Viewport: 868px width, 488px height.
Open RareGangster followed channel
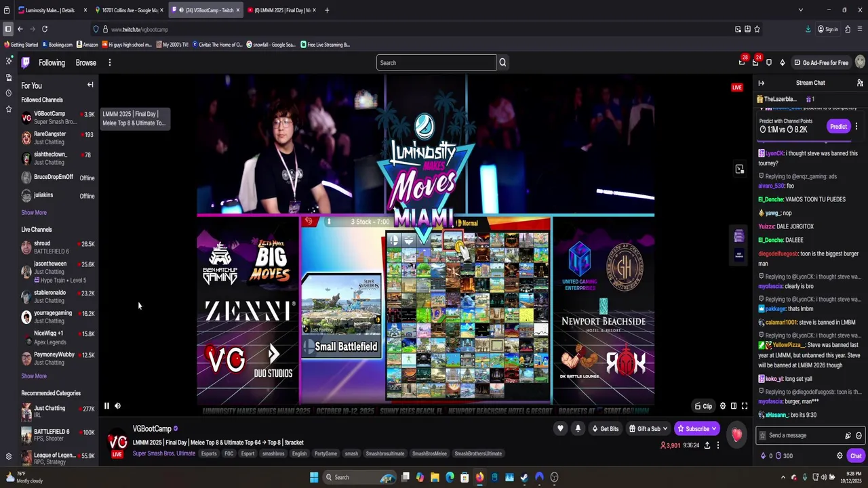(58, 138)
